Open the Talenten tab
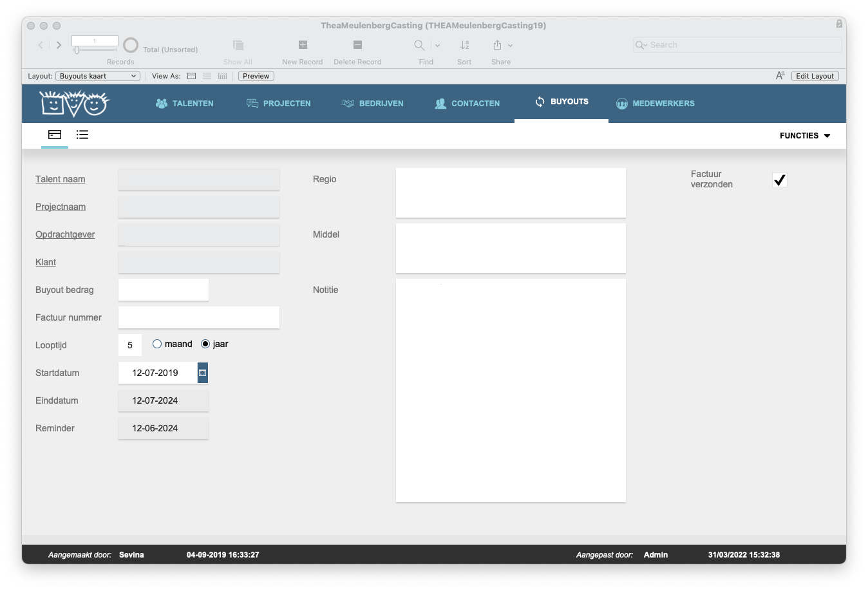Viewport: 868px width, 591px height. [185, 103]
